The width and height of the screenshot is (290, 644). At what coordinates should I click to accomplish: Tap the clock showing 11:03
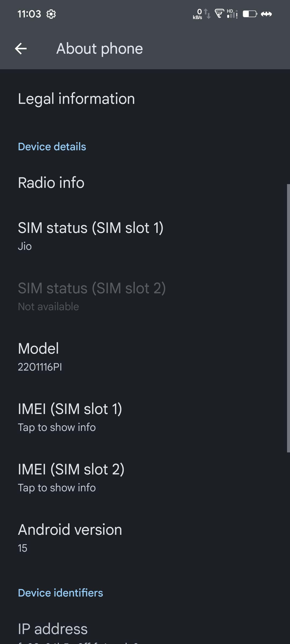(x=29, y=14)
